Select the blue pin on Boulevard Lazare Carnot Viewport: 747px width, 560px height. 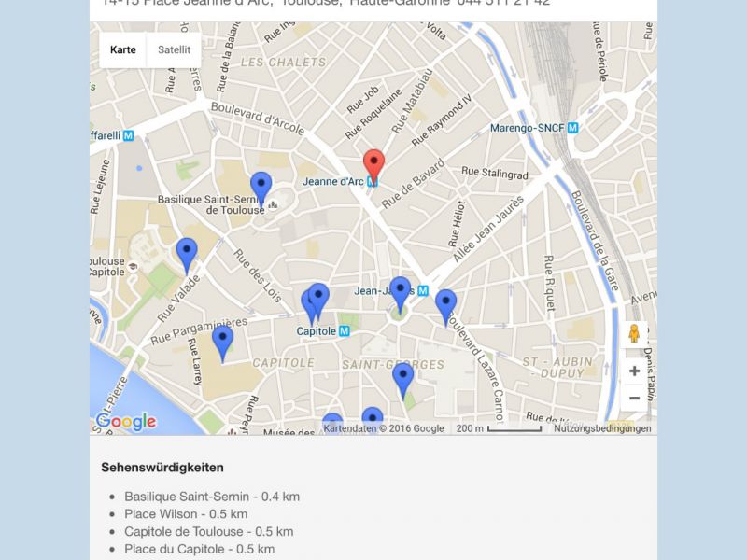[x=446, y=308]
